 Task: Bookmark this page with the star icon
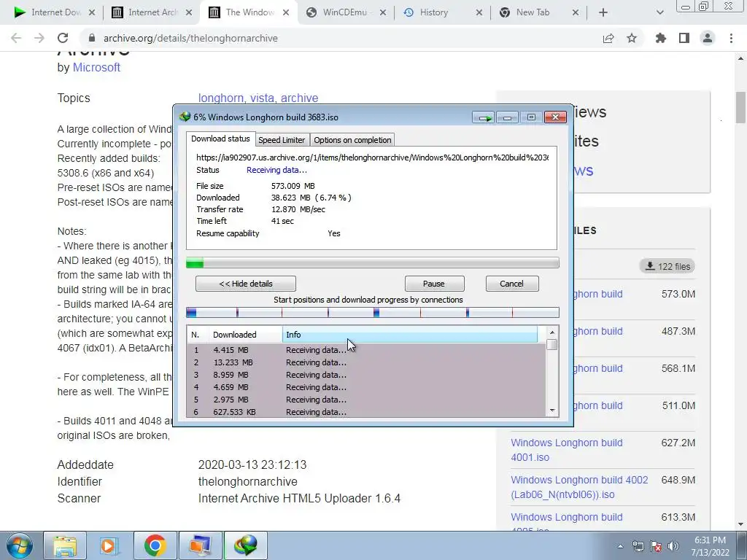(x=632, y=38)
